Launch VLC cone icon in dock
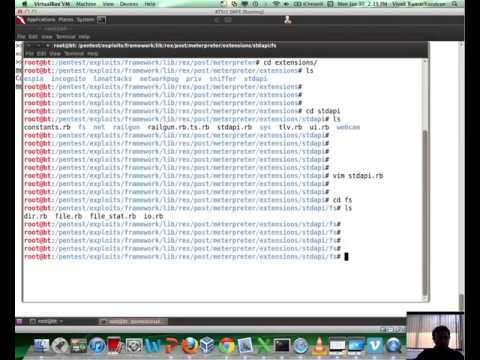480x360 pixels. tap(319, 346)
